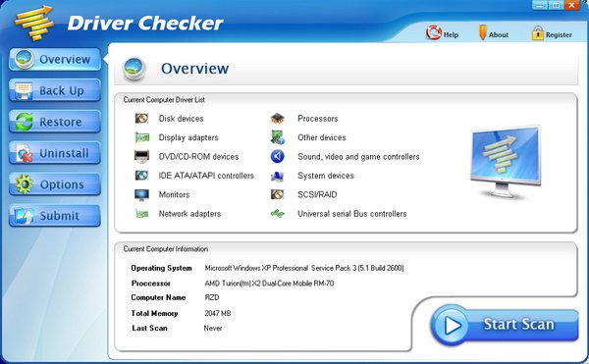This screenshot has width=589, height=364.
Task: Select the System devices label
Action: click(x=326, y=176)
